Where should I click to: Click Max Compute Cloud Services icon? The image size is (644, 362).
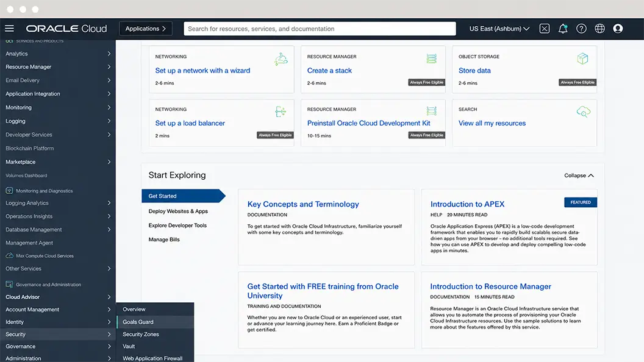[x=9, y=255]
